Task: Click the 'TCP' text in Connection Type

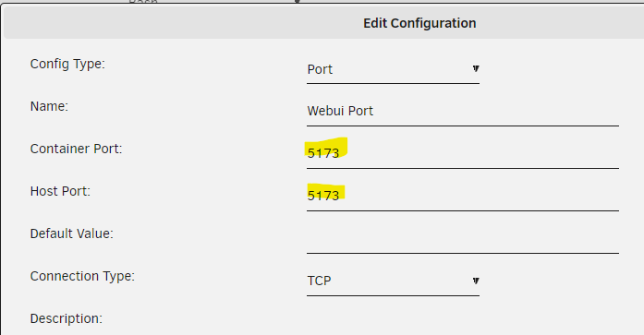Action: click(319, 281)
